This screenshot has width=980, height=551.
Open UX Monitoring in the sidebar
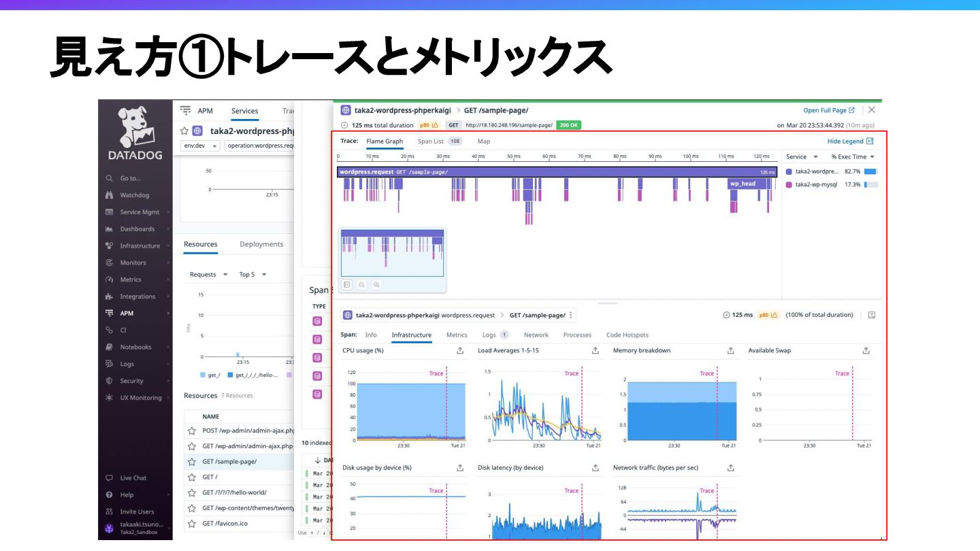click(141, 398)
